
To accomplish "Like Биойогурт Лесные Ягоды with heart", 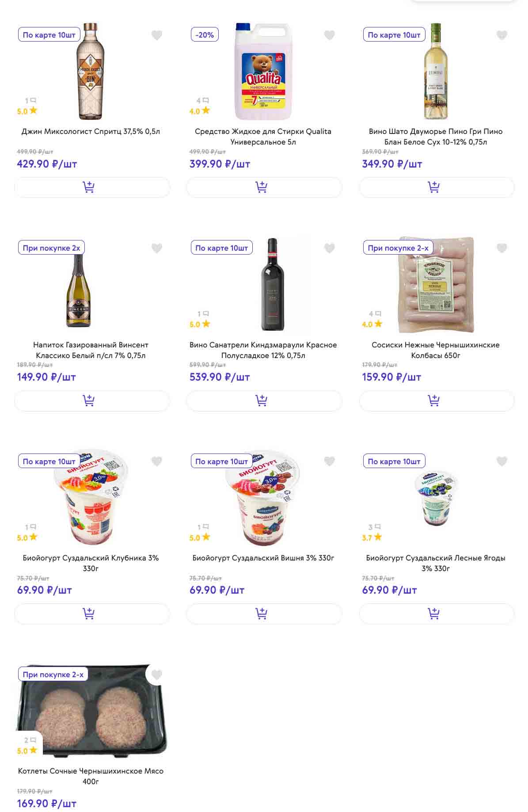I will 501,461.
